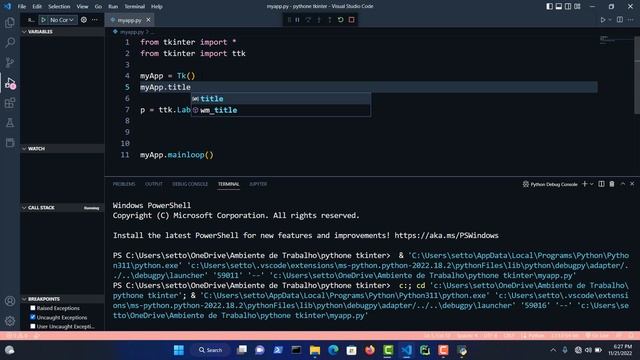Open the Terminal menu
Image resolution: width=640 pixels, height=360 pixels.
[x=134, y=7]
